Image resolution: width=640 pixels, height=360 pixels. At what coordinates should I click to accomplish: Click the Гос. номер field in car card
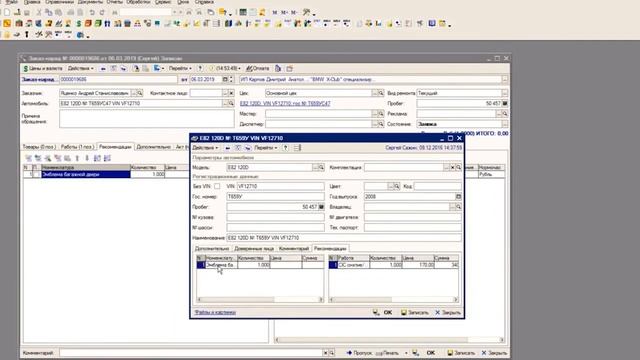[x=276, y=197]
